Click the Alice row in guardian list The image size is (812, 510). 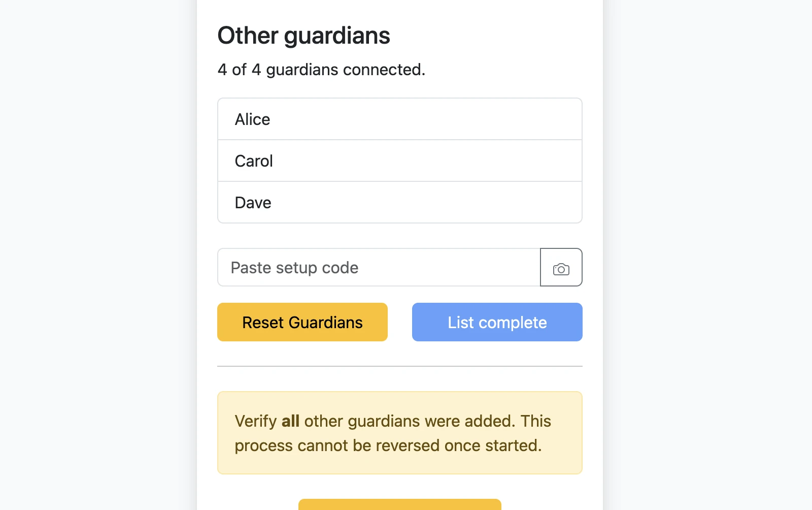coord(399,119)
